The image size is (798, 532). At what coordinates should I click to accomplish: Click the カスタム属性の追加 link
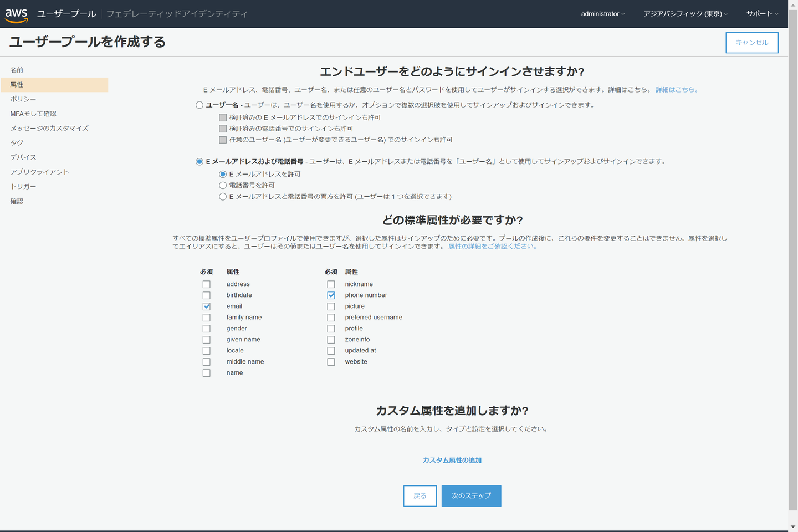tap(452, 461)
